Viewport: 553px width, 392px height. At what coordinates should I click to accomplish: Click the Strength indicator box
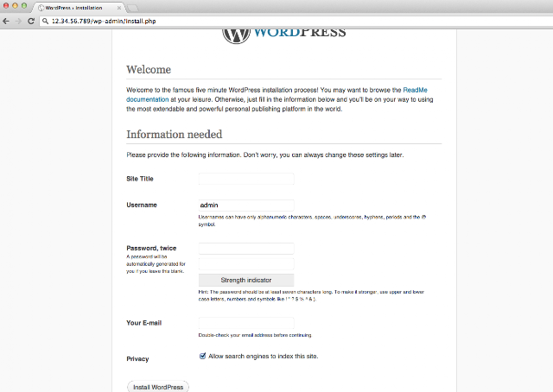tap(246, 281)
